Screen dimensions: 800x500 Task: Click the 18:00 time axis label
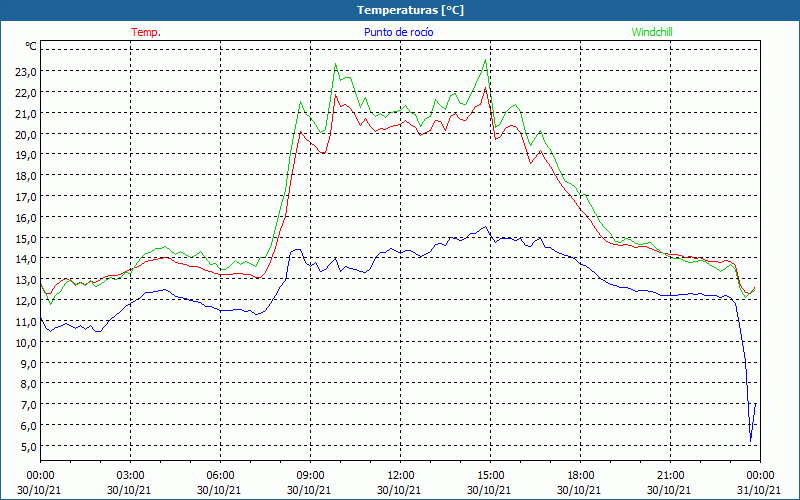(580, 476)
